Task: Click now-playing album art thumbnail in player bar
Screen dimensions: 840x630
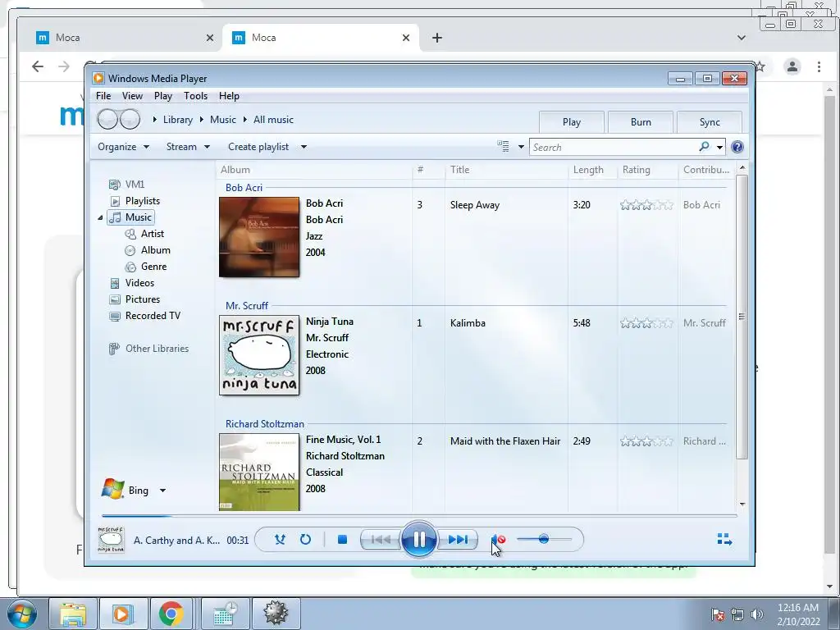Action: [x=111, y=540]
